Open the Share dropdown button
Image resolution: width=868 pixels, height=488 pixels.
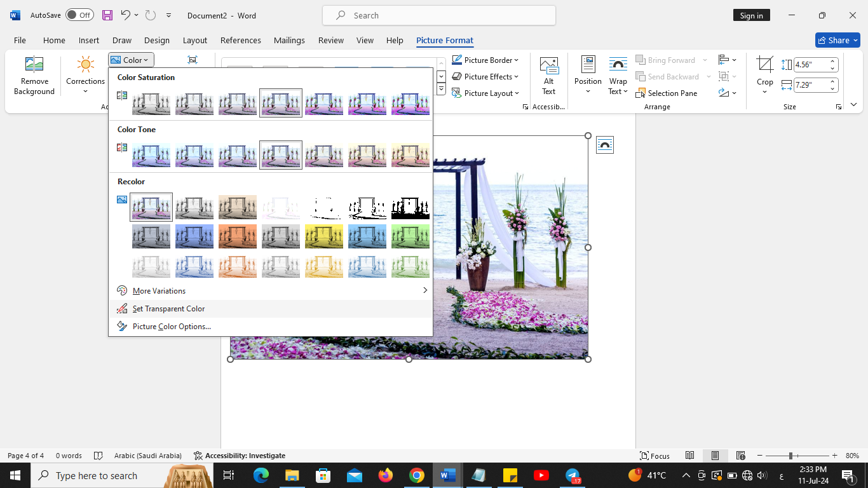pyautogui.click(x=837, y=40)
